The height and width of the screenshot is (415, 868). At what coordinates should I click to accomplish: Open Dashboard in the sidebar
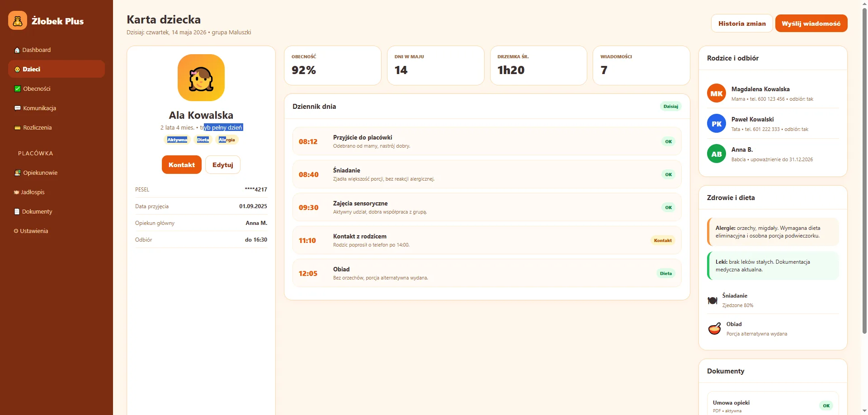pos(57,50)
